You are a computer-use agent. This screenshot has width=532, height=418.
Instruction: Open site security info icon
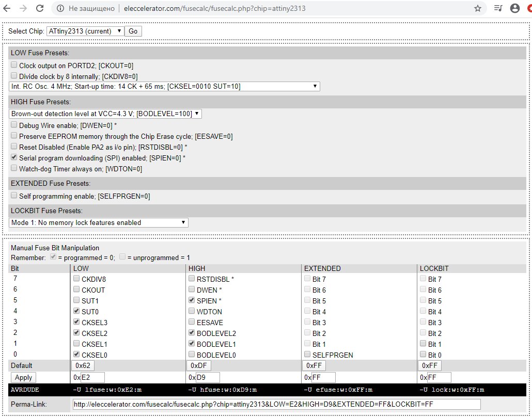pos(60,8)
